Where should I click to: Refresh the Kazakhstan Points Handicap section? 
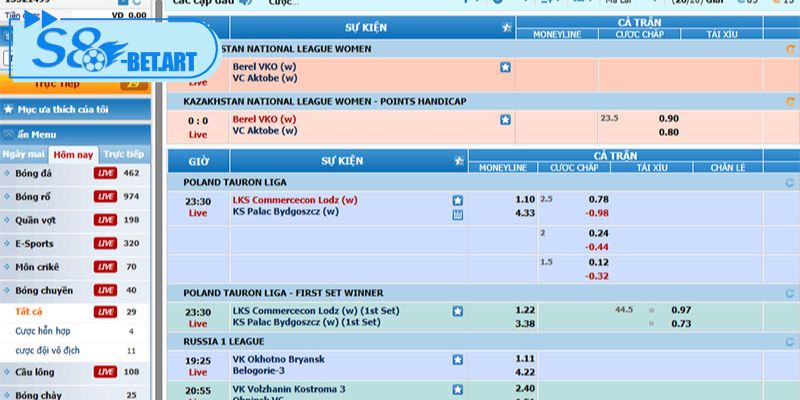click(790, 102)
